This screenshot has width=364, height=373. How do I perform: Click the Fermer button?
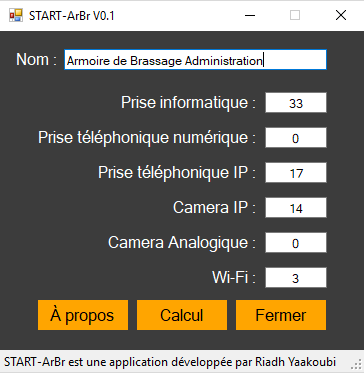click(281, 315)
